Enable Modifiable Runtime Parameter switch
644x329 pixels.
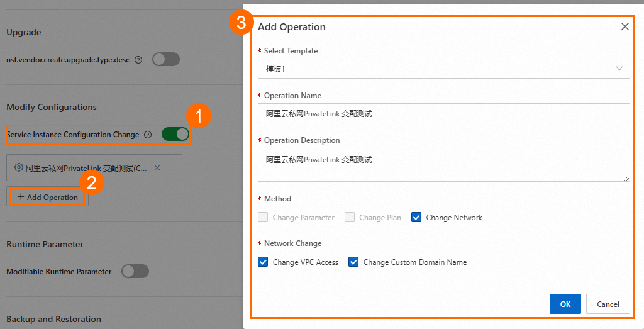[135, 271]
